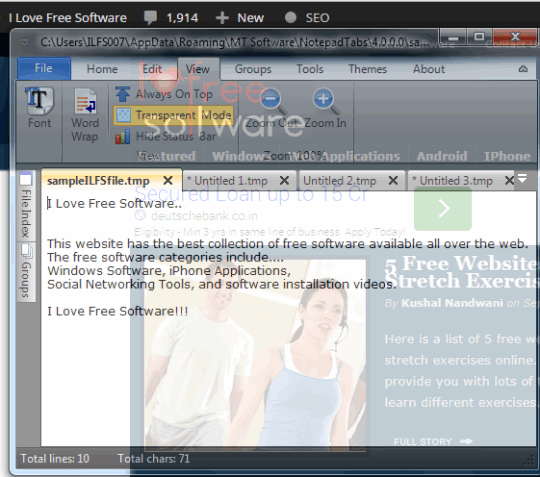
Task: Minimize the NotepadTabs window
Action: coord(453,37)
